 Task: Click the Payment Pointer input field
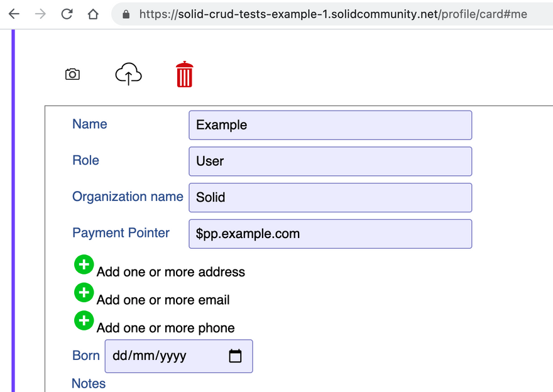click(x=330, y=234)
